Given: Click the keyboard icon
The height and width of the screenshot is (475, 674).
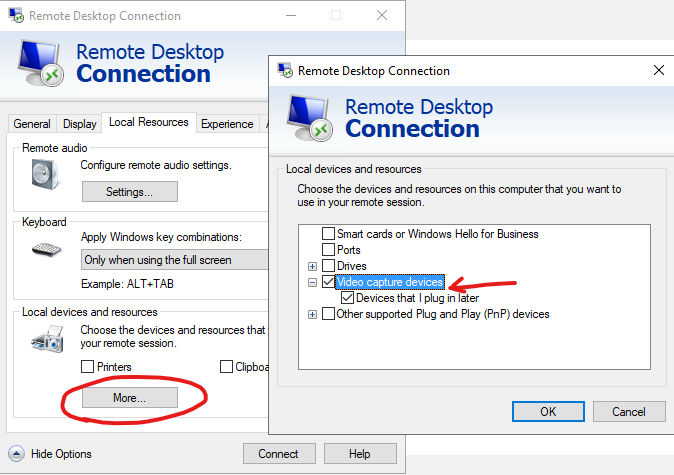Looking at the screenshot, I should coord(47,249).
